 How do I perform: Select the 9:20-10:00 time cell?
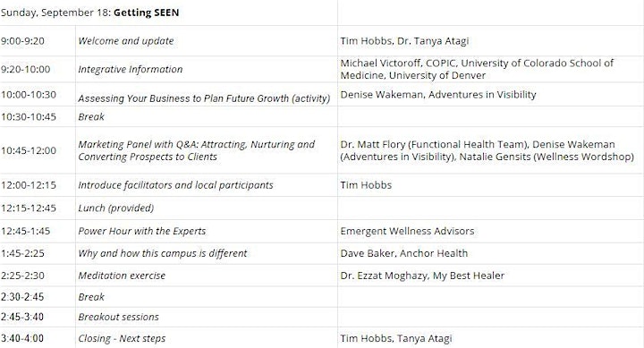coord(38,69)
